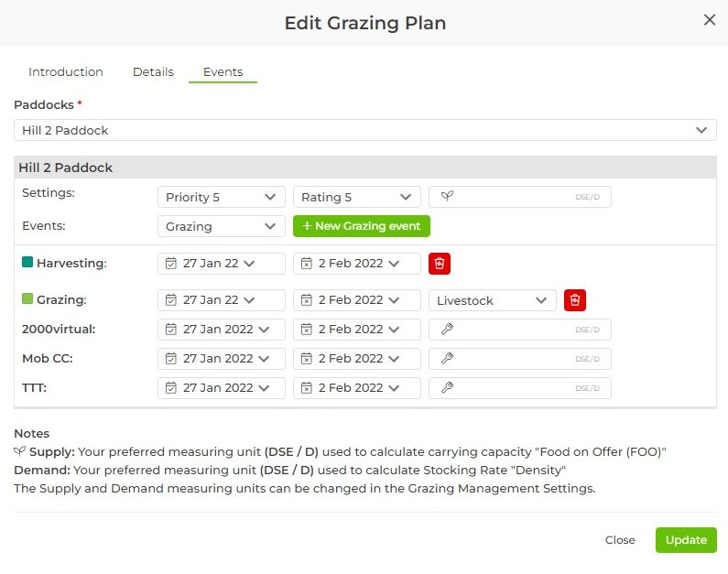Click the wrench icon in TTT row
Image resolution: width=728 pixels, height=574 pixels.
point(447,388)
